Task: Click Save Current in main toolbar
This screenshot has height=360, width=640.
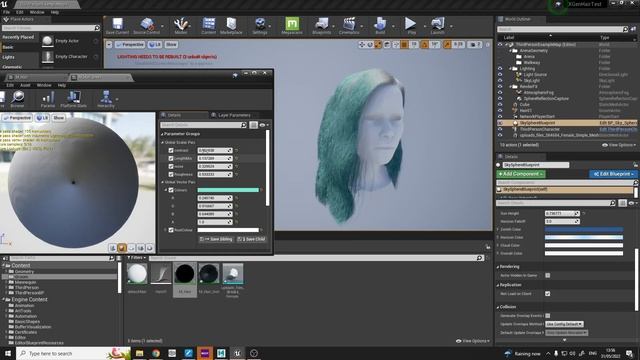Action: pyautogui.click(x=118, y=26)
